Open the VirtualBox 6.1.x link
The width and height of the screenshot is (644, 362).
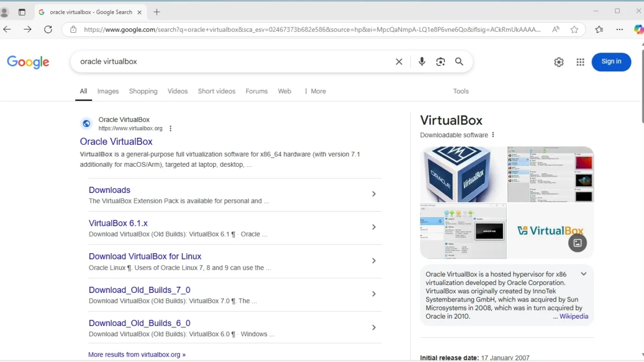(x=118, y=223)
